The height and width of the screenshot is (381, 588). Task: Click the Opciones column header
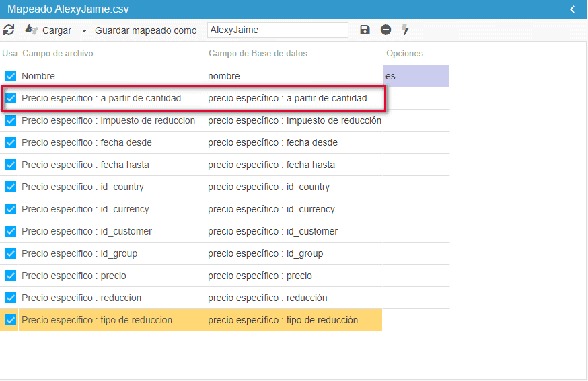click(x=404, y=54)
